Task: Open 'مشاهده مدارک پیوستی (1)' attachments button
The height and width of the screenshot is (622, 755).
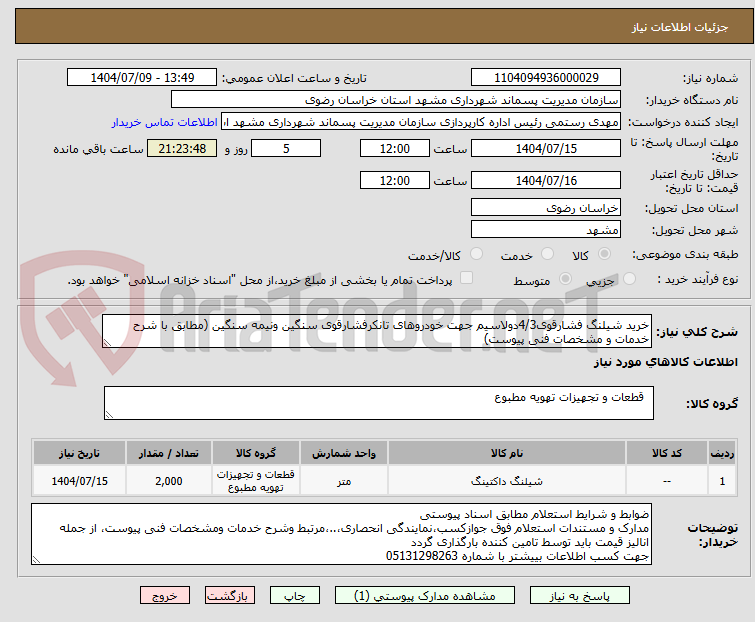Action: (x=425, y=596)
